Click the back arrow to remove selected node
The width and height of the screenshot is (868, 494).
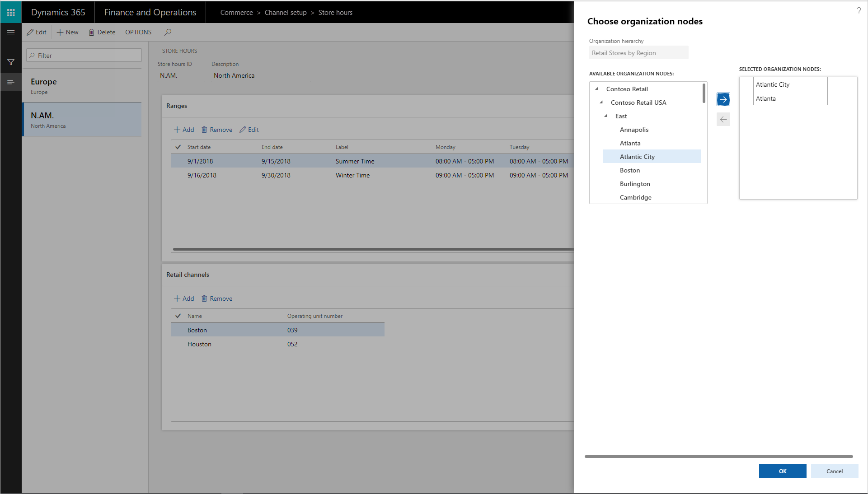tap(723, 119)
